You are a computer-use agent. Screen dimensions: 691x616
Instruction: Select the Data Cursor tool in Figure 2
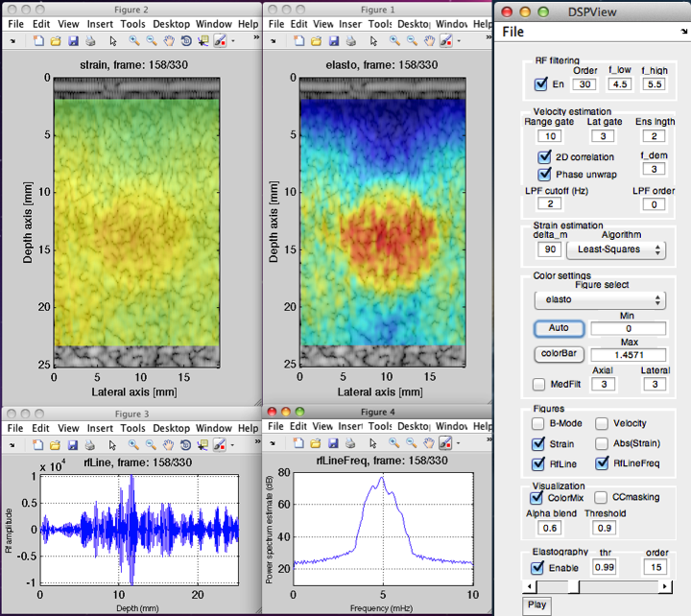[203, 41]
